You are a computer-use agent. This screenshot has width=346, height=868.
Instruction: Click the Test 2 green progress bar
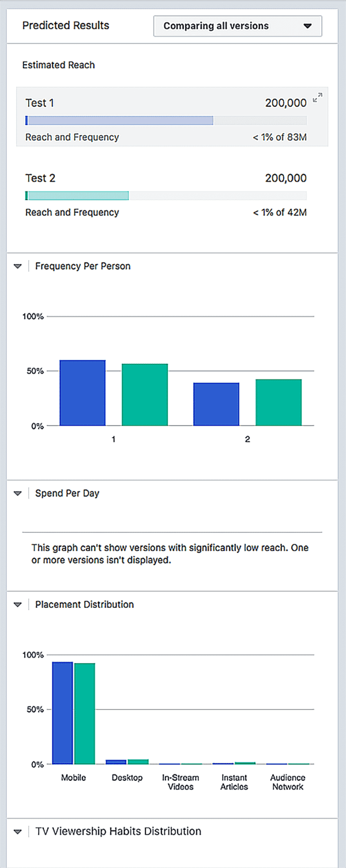click(77, 195)
